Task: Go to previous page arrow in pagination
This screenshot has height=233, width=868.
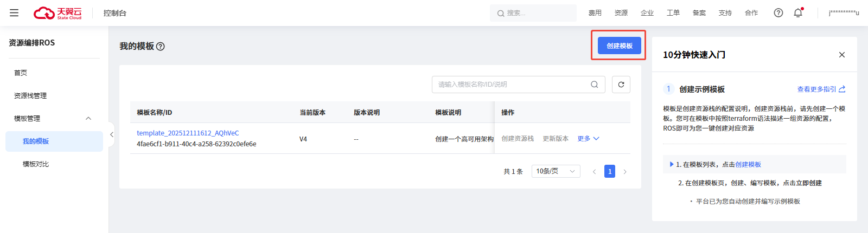Action: click(x=594, y=172)
